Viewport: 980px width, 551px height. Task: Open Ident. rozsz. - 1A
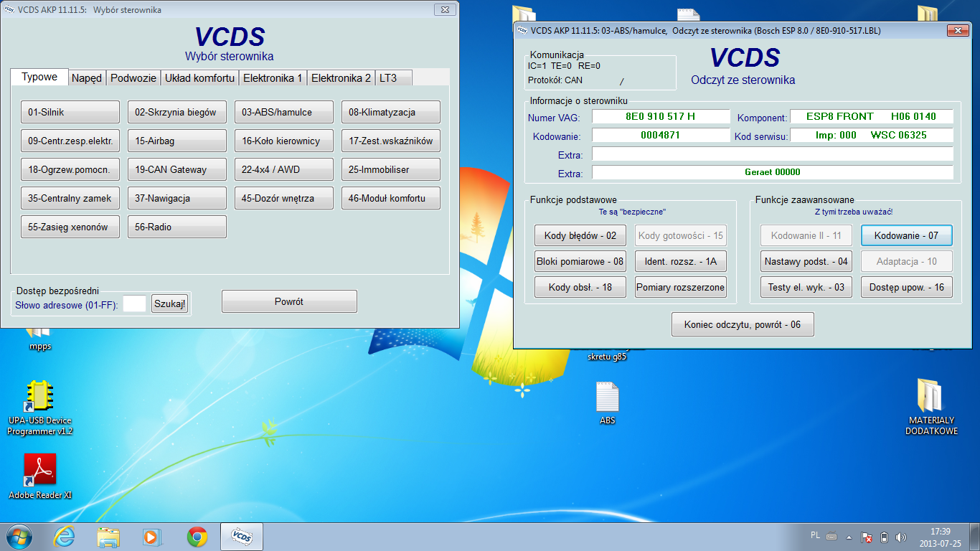[681, 261]
